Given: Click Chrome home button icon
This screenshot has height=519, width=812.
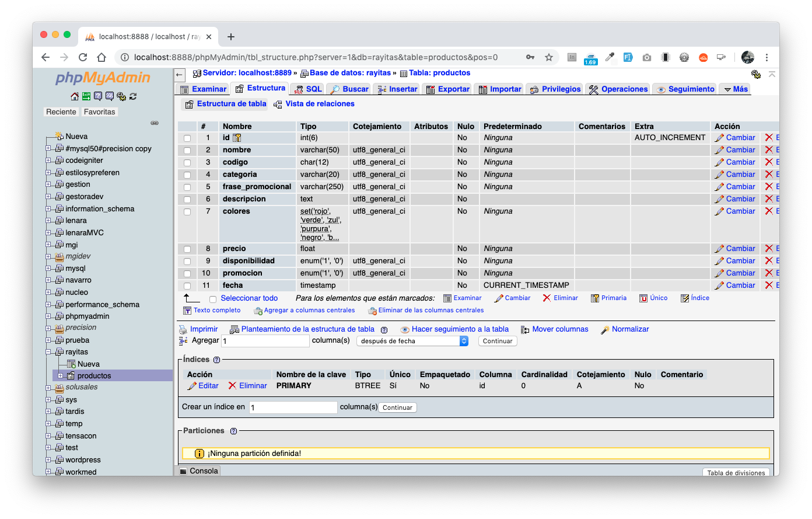Looking at the screenshot, I should [101, 57].
